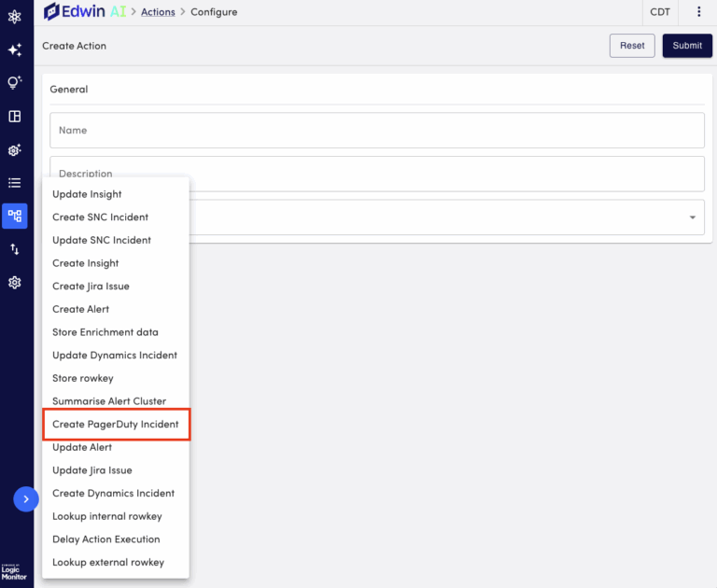Select Summarise Alert Cluster option
The height and width of the screenshot is (588, 717).
click(x=116, y=401)
